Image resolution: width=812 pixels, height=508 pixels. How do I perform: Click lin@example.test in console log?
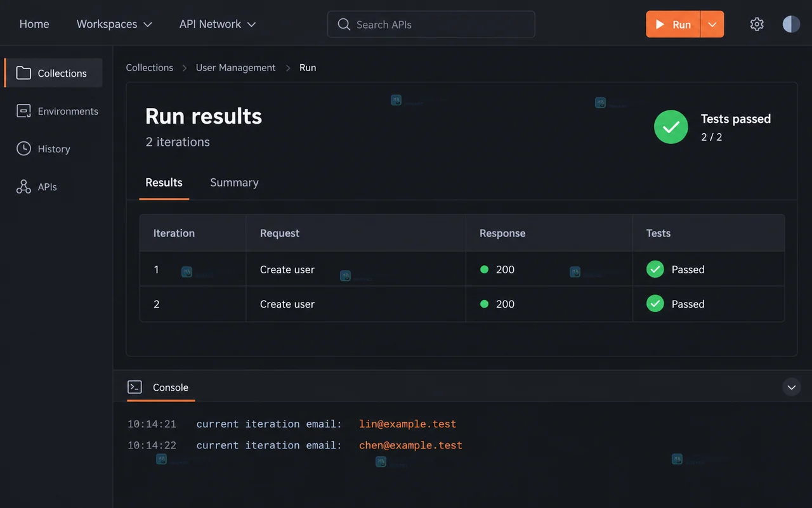[x=407, y=424]
